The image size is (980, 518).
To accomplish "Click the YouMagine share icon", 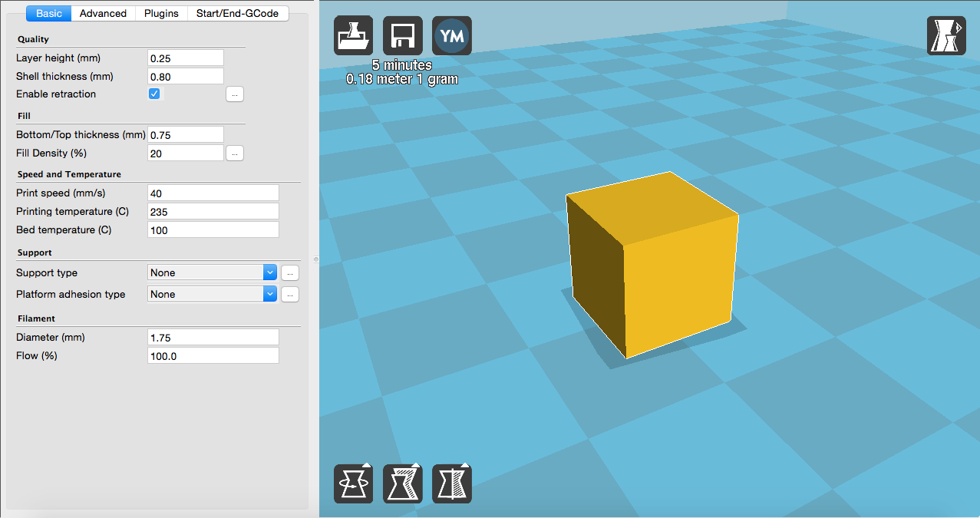I will click(452, 36).
